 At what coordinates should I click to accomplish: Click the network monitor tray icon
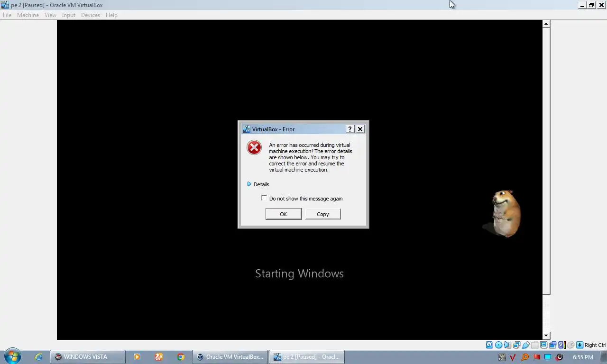tap(548, 357)
